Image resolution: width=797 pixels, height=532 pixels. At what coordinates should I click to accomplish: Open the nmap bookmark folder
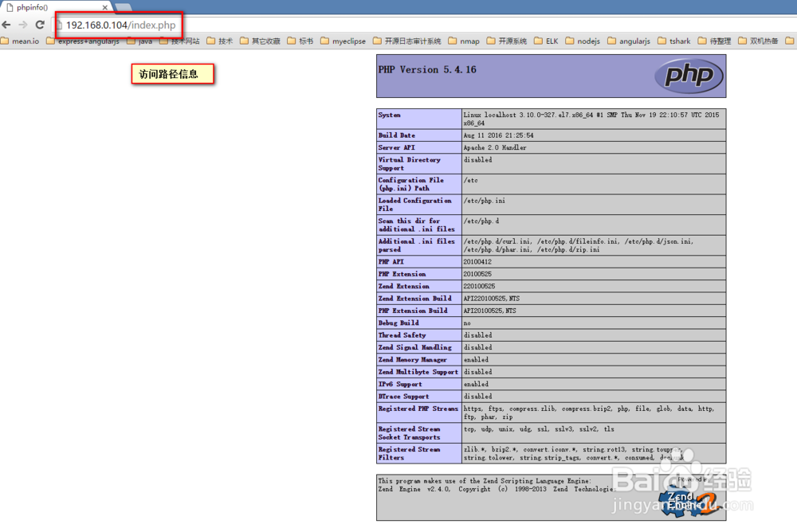[464, 41]
